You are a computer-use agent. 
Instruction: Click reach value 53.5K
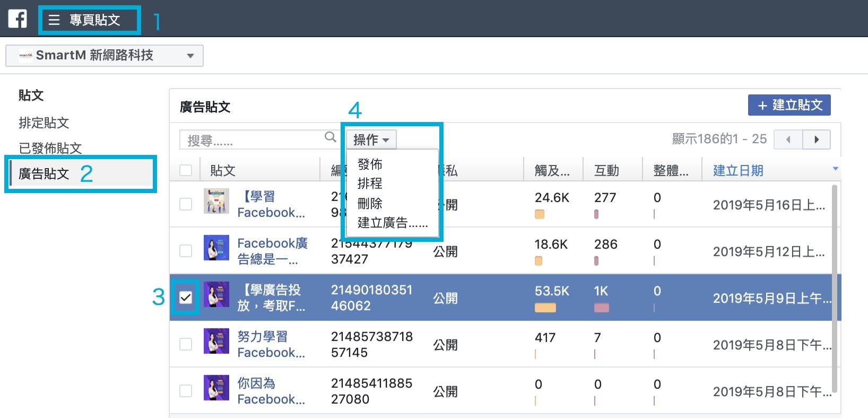click(552, 291)
